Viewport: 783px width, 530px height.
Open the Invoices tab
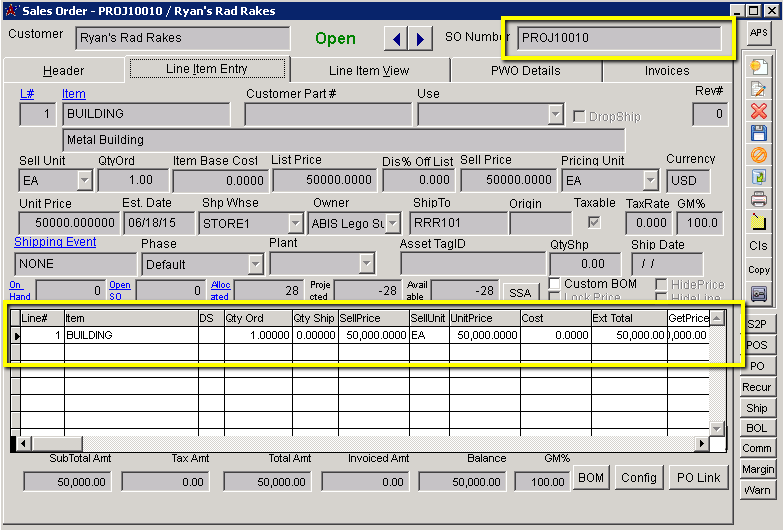667,71
